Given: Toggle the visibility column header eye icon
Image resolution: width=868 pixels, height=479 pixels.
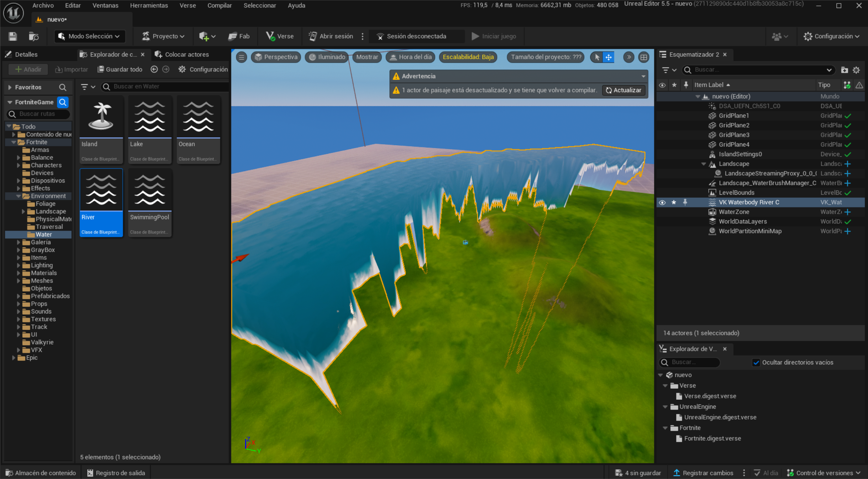Looking at the screenshot, I should [x=662, y=85].
